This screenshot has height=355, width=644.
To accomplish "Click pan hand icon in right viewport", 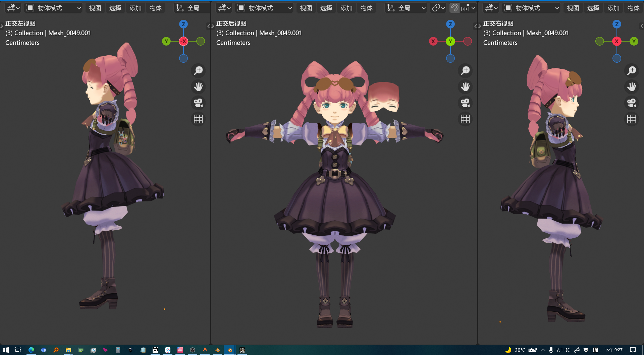I will coord(632,86).
